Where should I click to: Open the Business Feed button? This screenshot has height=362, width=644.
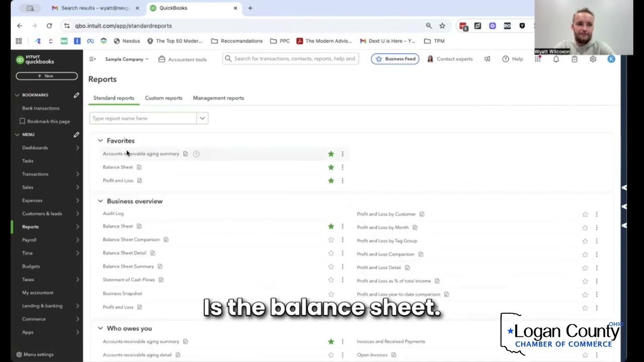click(x=395, y=59)
